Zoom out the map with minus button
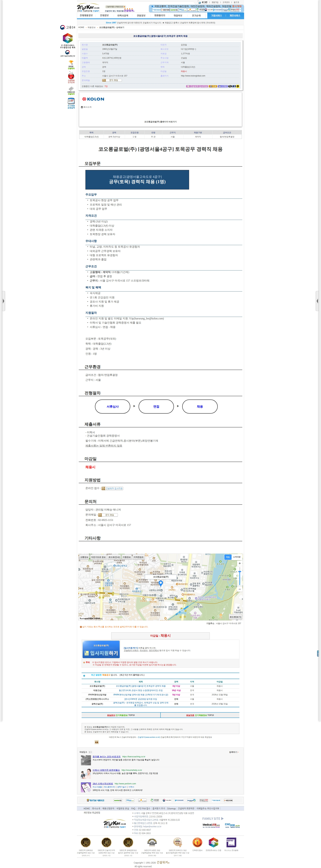321x868 pixels. tap(240, 589)
